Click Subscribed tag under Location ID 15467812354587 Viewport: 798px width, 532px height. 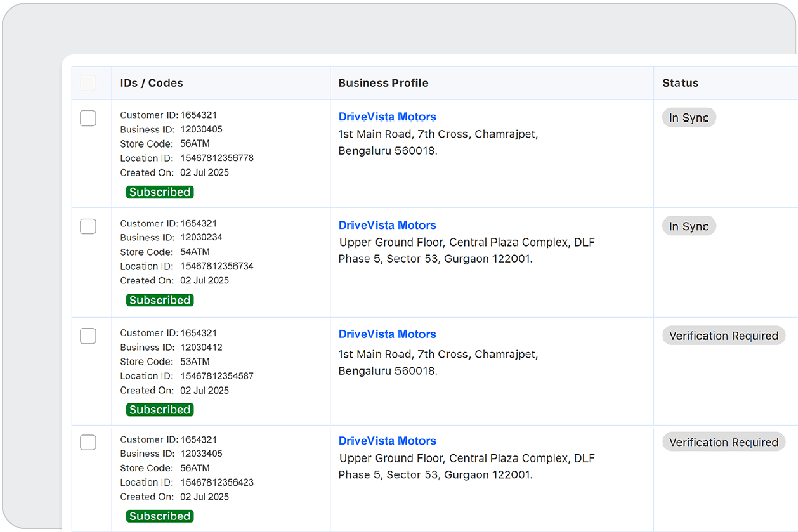pyautogui.click(x=160, y=409)
